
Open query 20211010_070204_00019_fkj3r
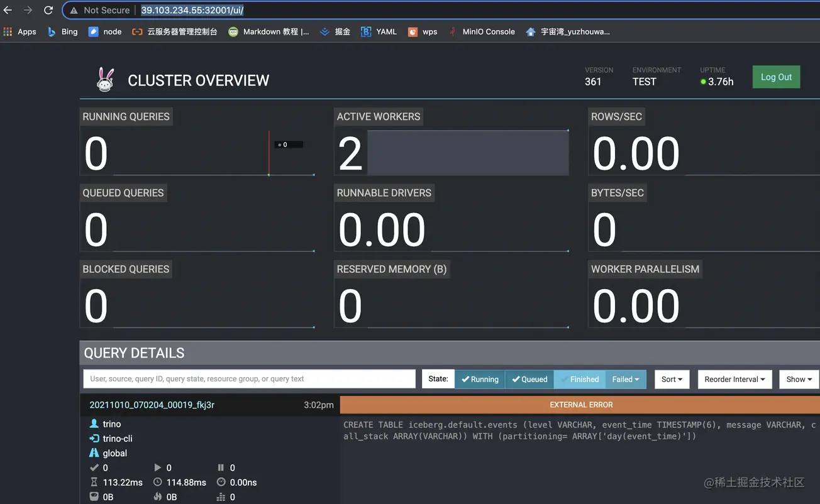[x=152, y=405]
